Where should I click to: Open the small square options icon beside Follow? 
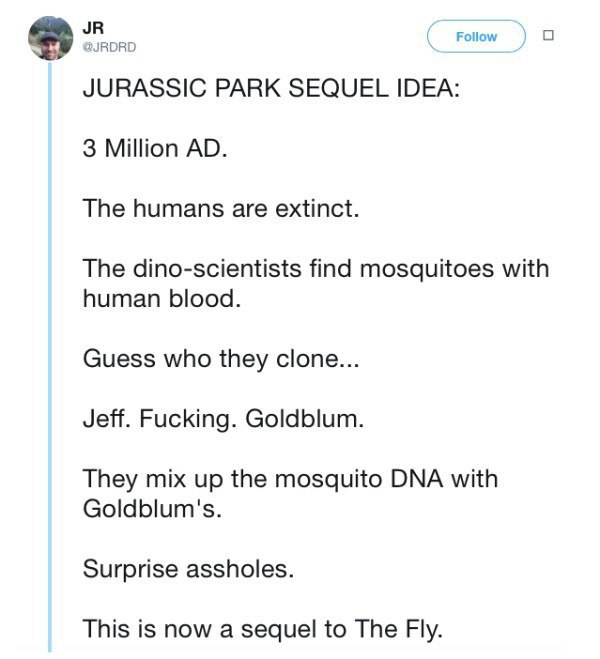click(x=548, y=35)
